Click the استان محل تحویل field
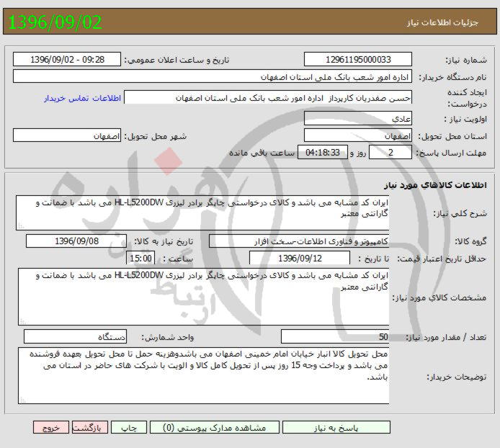The height and width of the screenshot is (448, 500). point(358,135)
